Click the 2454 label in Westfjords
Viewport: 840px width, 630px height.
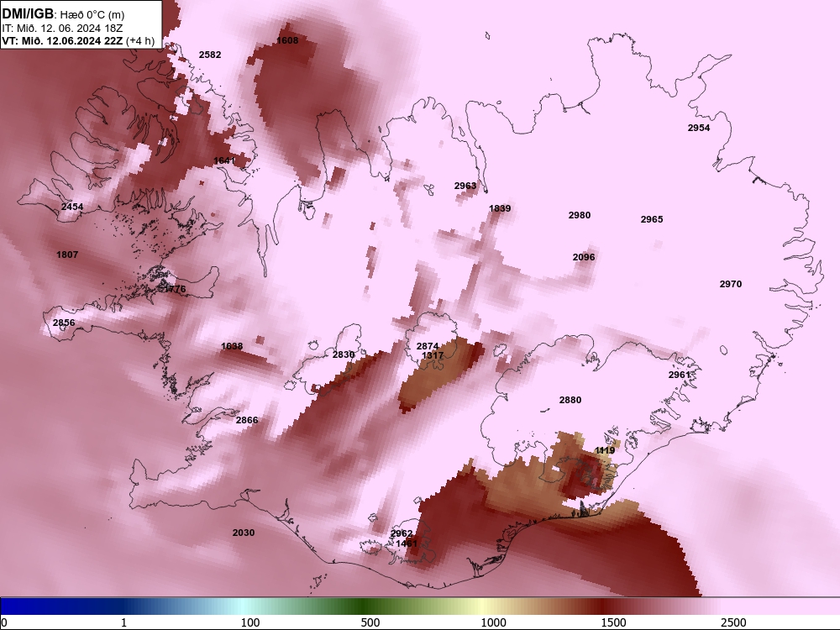71,207
